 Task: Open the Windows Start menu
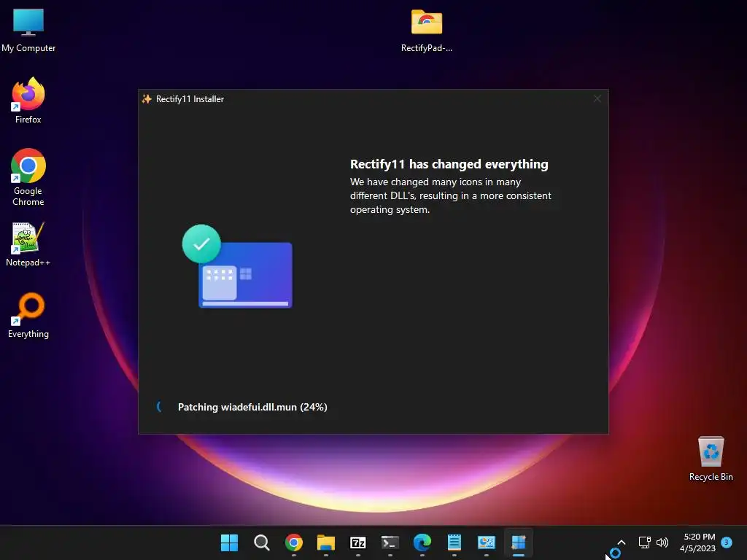tap(229, 542)
